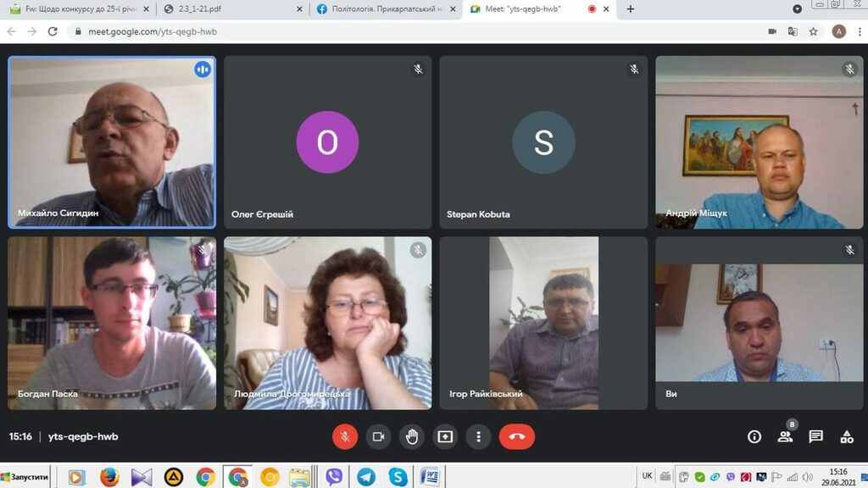Toggle the camera on or off
Image resolution: width=868 pixels, height=488 pixels.
378,436
